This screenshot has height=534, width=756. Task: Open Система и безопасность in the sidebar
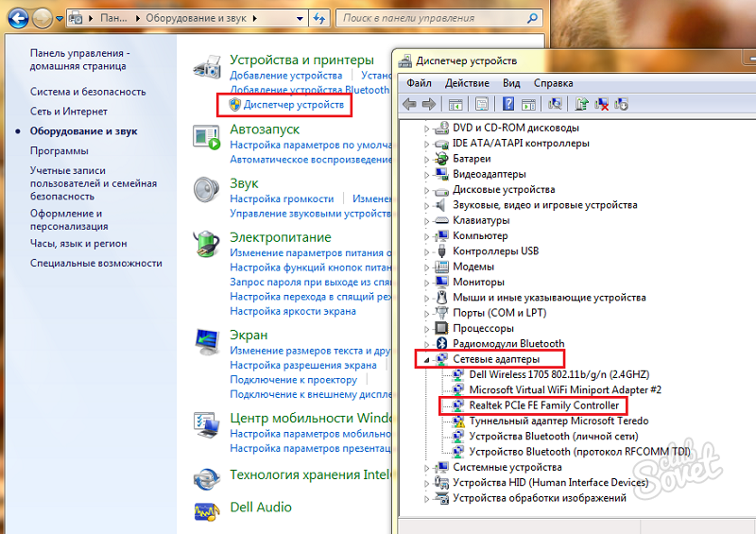click(x=88, y=92)
